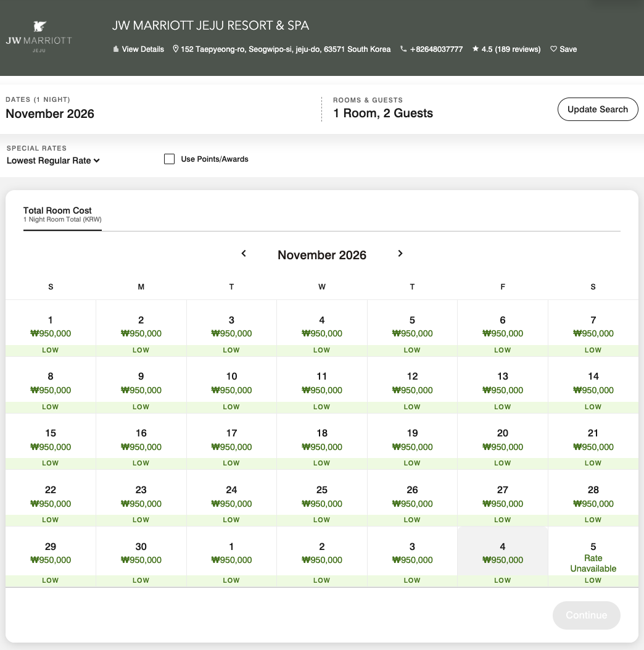Viewport: 644px width, 650px height.
Task: Select November 22 date cell
Action: [51, 498]
